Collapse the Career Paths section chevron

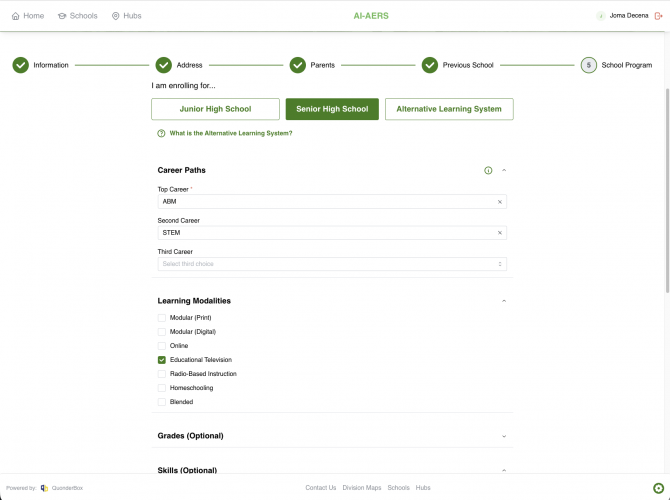point(504,171)
